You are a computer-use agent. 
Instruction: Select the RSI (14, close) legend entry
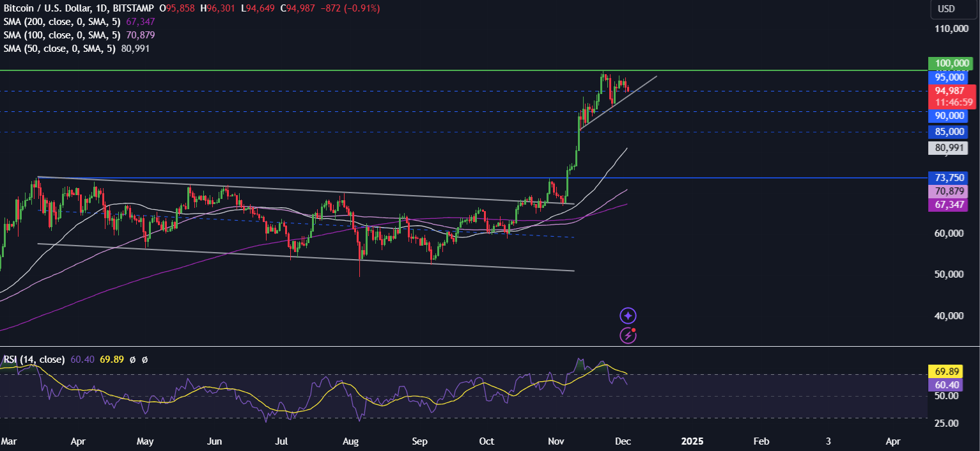pyautogui.click(x=33, y=360)
